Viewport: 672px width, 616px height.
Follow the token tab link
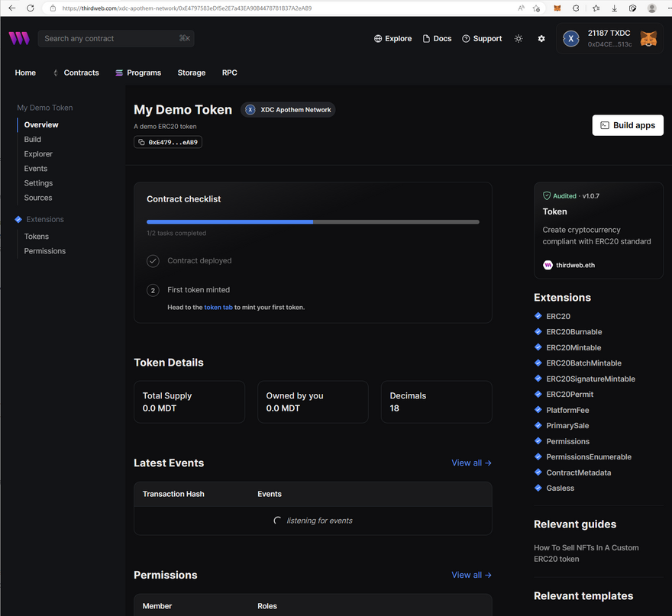click(x=218, y=307)
